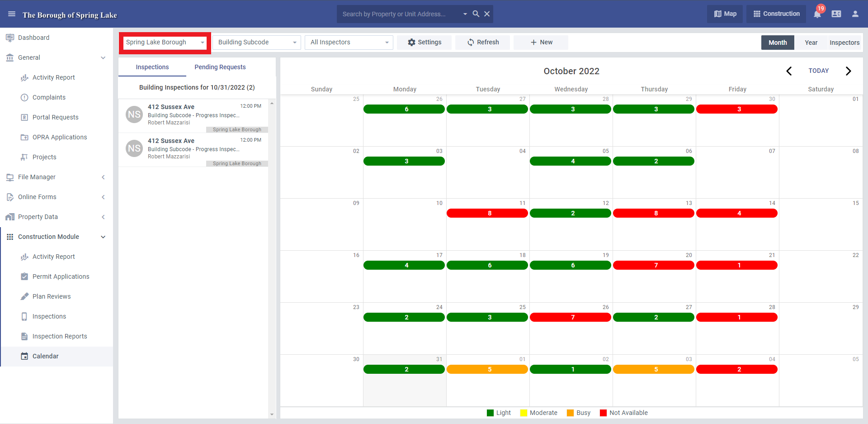Click the property address search field
The height and width of the screenshot is (424, 868).
(x=400, y=14)
